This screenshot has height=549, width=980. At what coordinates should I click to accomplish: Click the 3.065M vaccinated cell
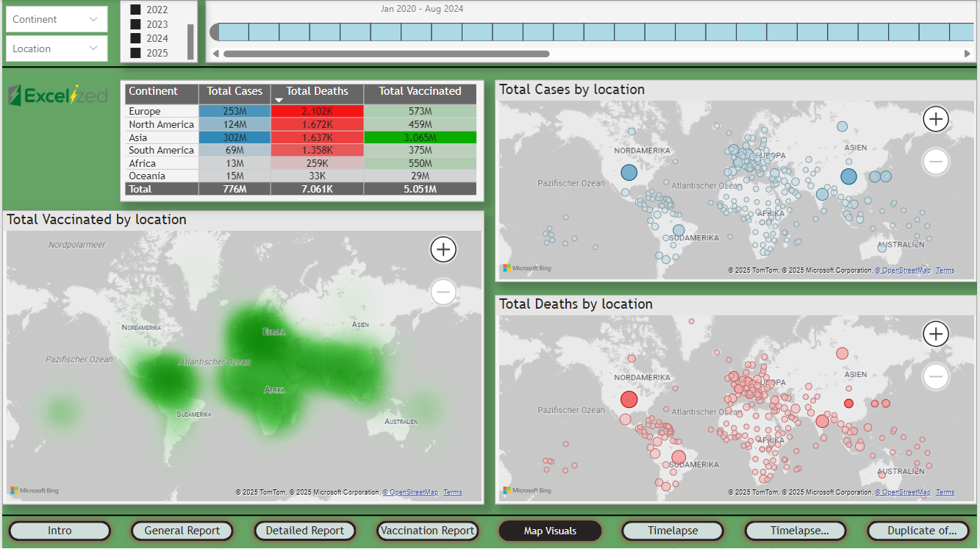coord(421,137)
